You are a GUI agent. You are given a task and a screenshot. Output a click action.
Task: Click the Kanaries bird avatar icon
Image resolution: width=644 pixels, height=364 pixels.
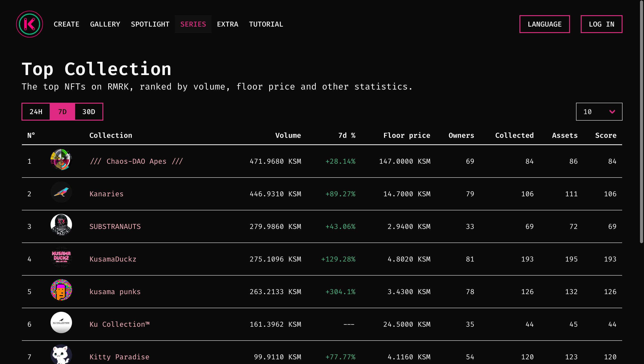coord(61,192)
